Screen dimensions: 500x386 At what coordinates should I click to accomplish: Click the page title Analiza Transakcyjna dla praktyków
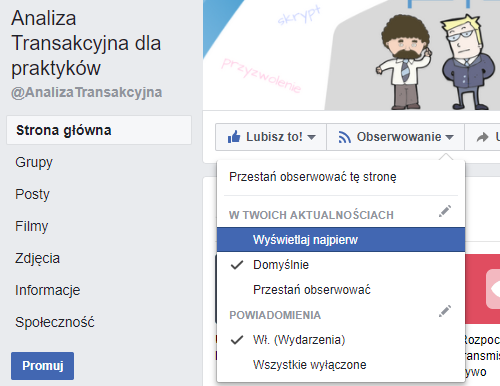[86, 43]
